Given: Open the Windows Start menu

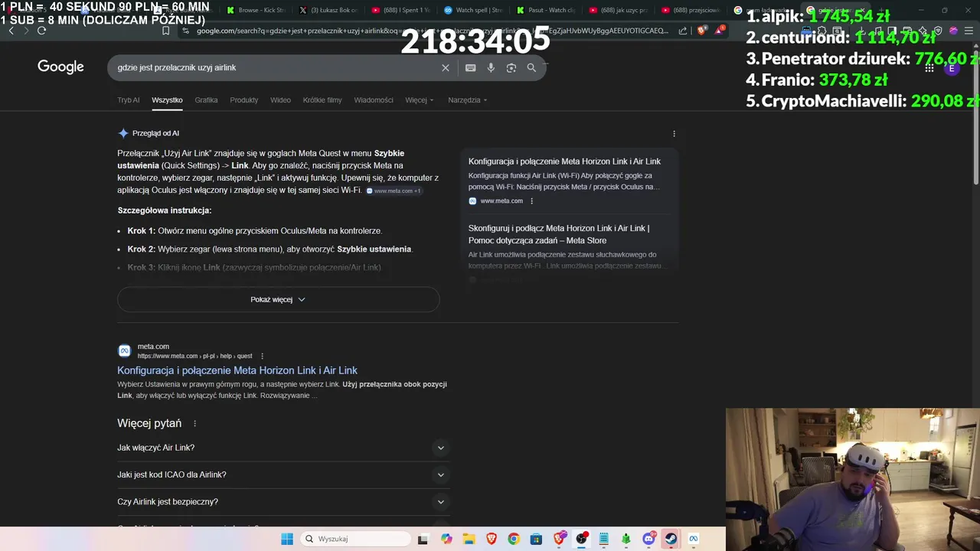Looking at the screenshot, I should (x=287, y=539).
